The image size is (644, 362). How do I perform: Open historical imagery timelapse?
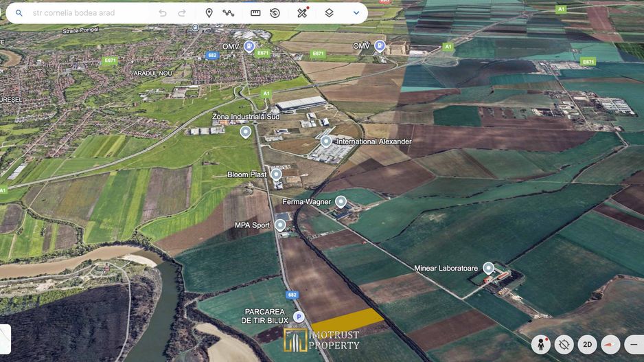pyautogui.click(x=275, y=13)
